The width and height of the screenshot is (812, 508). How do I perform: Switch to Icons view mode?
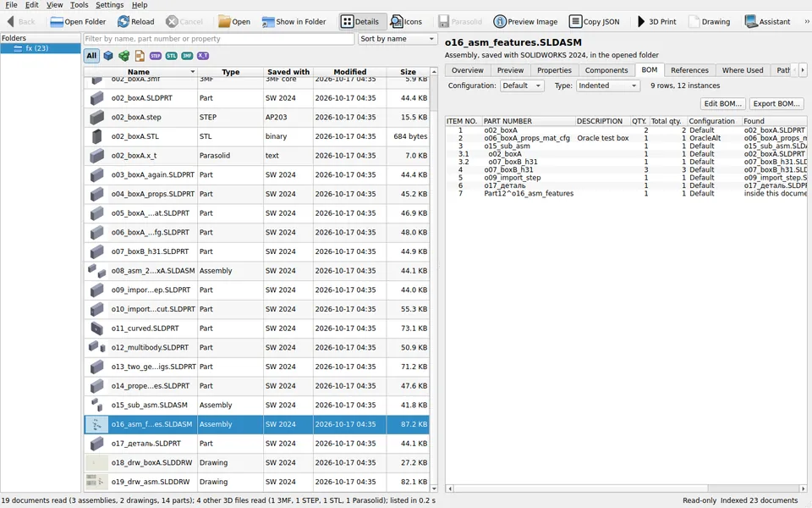pos(406,22)
